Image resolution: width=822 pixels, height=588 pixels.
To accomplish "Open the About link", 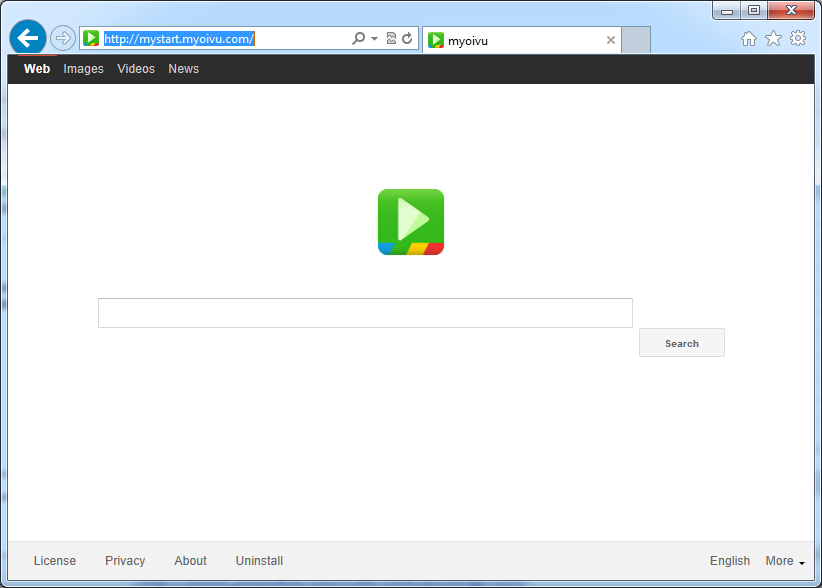I will [x=191, y=561].
